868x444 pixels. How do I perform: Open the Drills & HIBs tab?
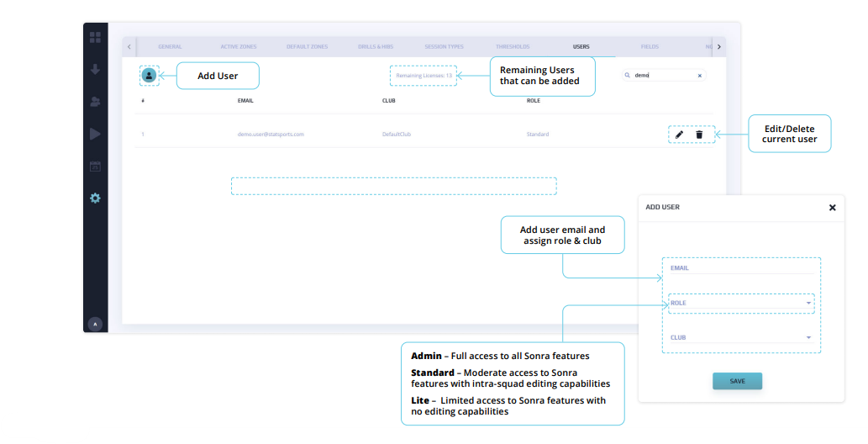[376, 46]
